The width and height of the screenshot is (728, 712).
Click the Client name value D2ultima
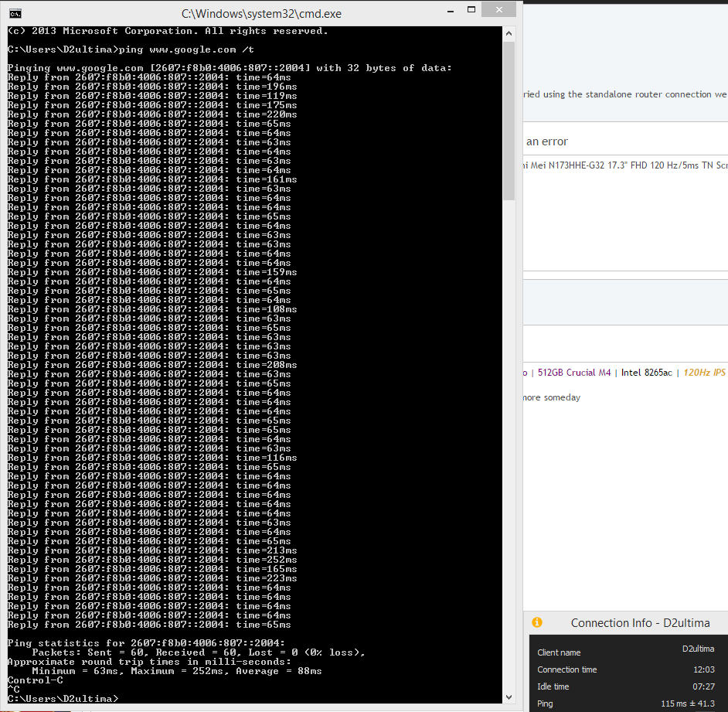(x=699, y=649)
